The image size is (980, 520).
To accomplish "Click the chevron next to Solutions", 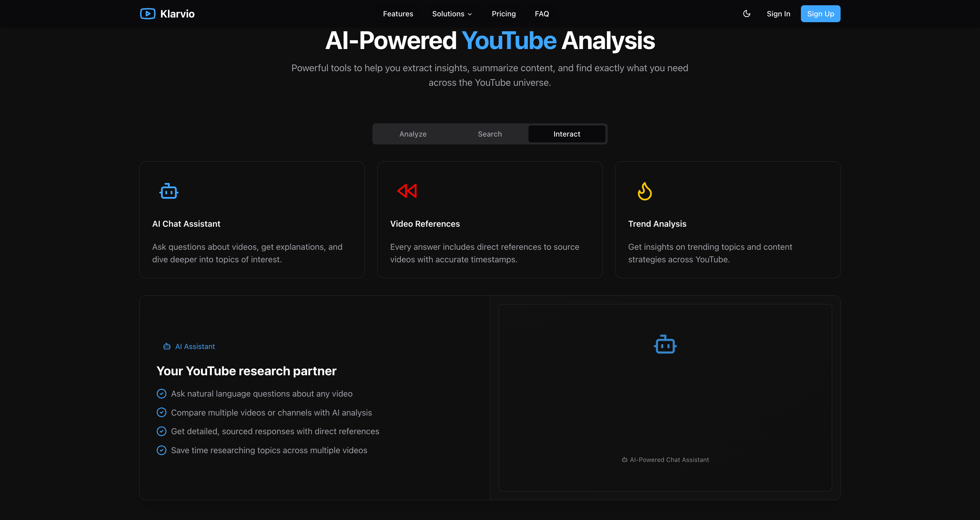I will tap(470, 14).
